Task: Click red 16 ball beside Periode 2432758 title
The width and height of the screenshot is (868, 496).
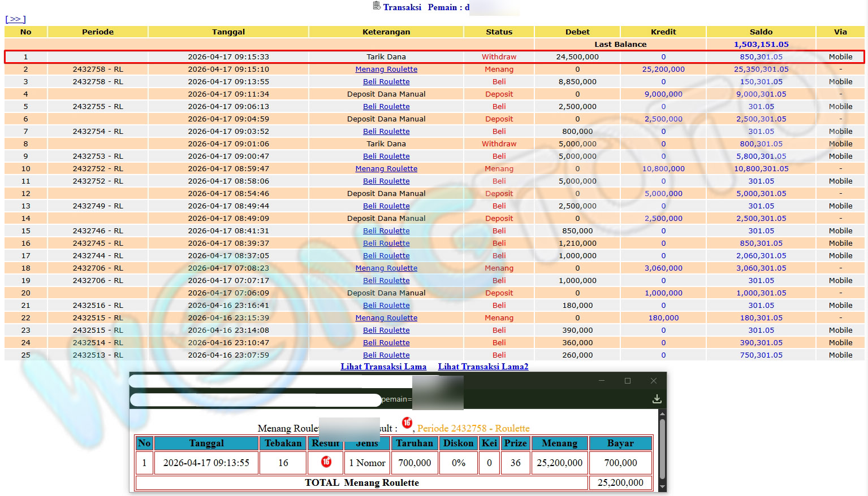Action: click(407, 423)
